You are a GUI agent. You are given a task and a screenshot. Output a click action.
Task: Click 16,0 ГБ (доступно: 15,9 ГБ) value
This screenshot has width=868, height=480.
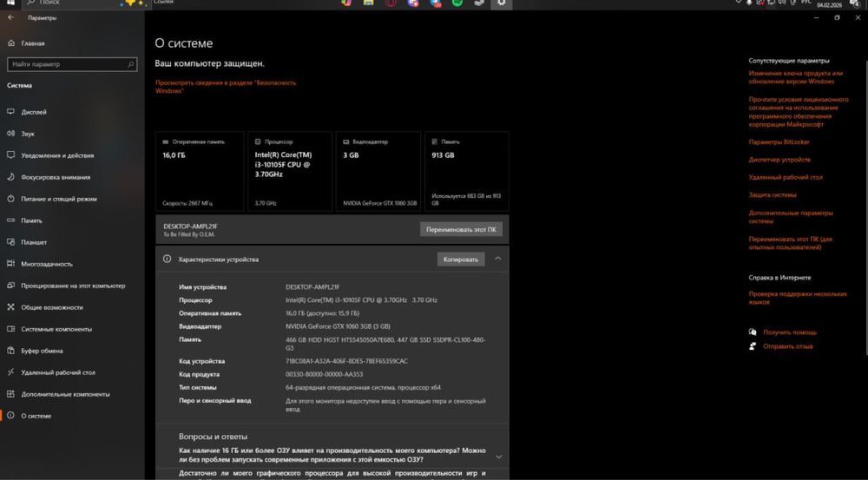[x=322, y=313]
